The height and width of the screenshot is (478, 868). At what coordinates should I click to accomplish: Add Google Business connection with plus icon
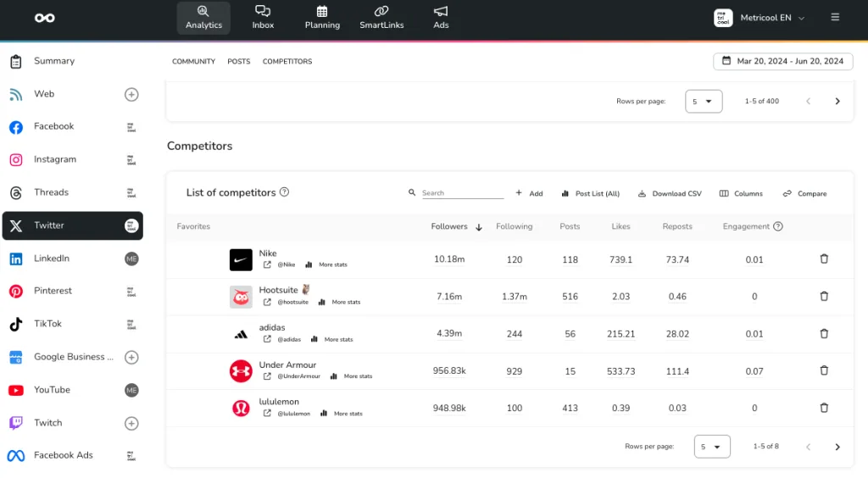(x=131, y=358)
